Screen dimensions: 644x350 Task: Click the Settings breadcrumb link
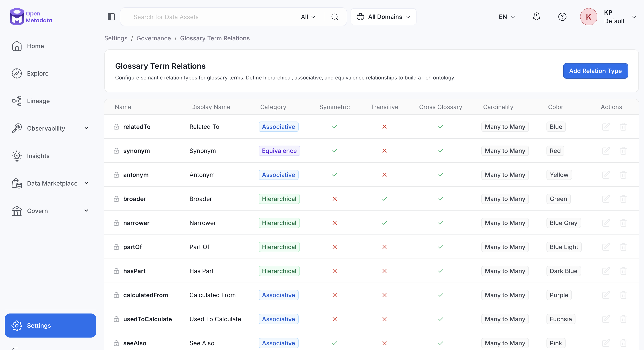(x=116, y=38)
